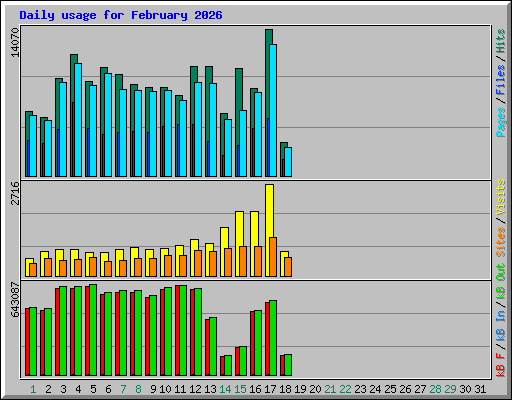The height and width of the screenshot is (400, 512).
Task: Click the day 8 weekend label
Action: [138, 389]
